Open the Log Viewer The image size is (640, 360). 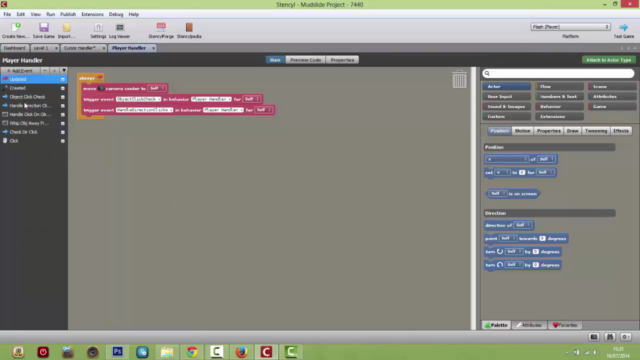coord(120,27)
